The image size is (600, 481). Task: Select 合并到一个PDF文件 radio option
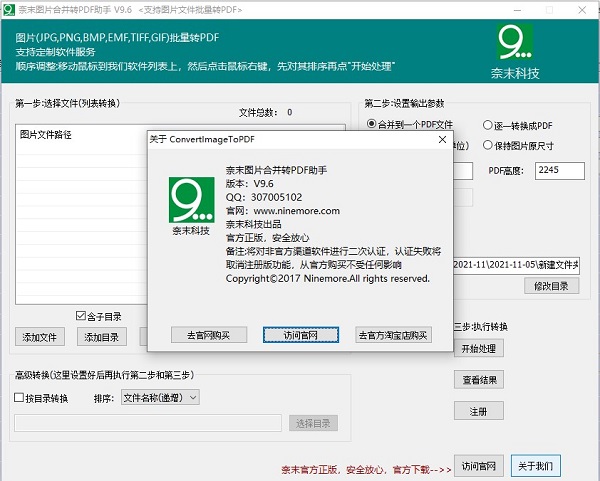[x=409, y=124]
